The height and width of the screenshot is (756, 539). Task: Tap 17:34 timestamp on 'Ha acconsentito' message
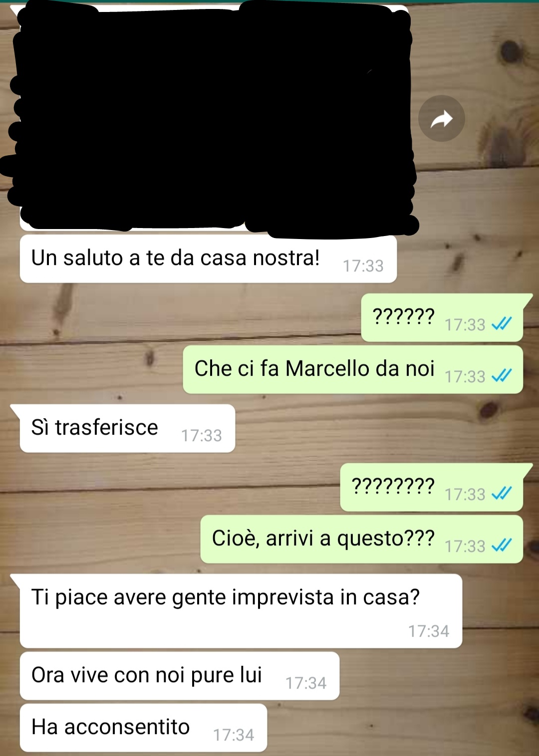click(234, 735)
